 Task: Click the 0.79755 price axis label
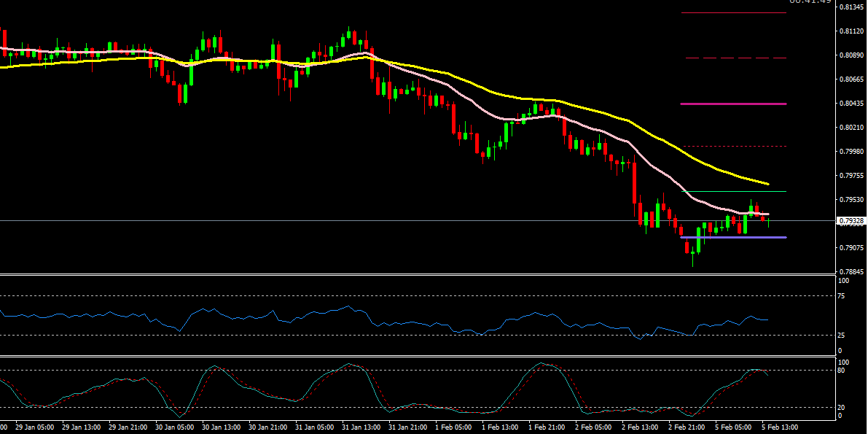click(x=851, y=175)
